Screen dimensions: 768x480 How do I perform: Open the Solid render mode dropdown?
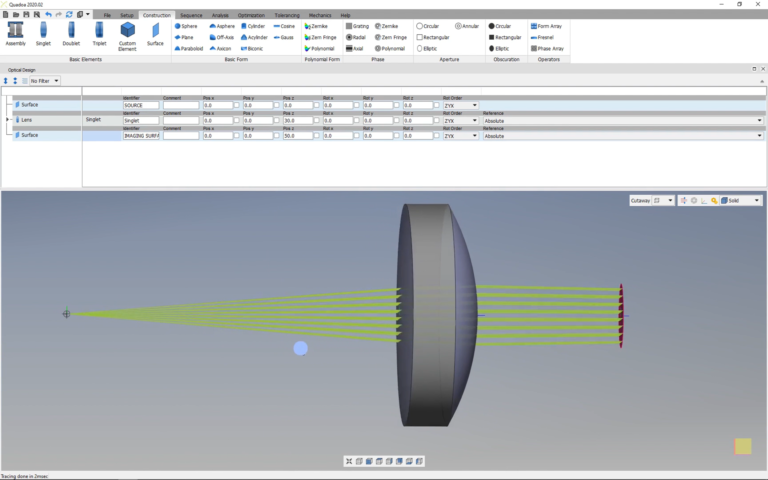[x=741, y=200]
